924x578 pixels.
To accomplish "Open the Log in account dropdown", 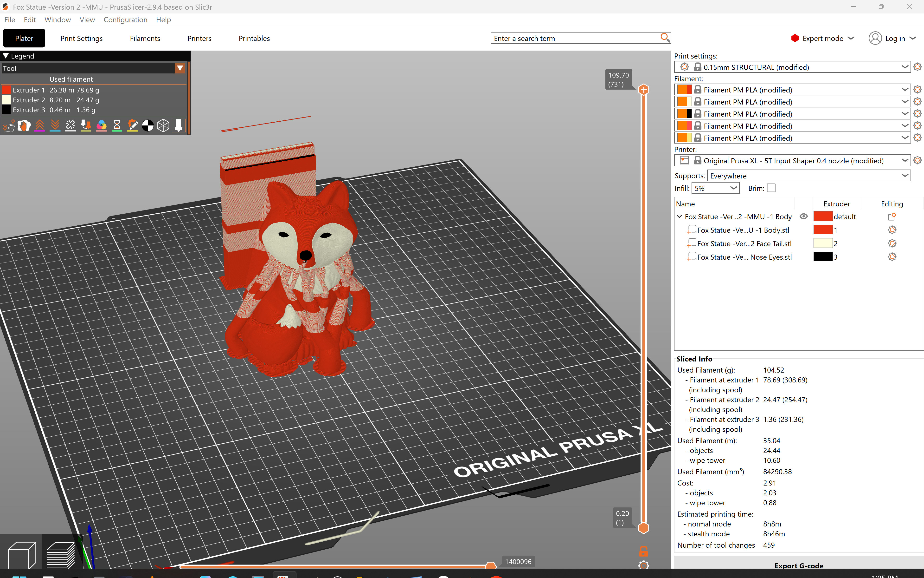I will (x=892, y=38).
